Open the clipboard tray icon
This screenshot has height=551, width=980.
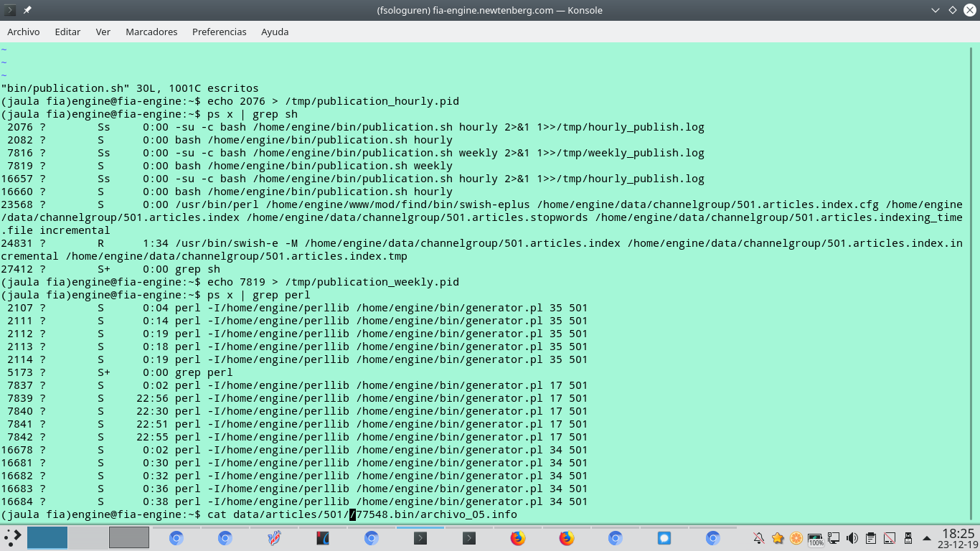(871, 538)
